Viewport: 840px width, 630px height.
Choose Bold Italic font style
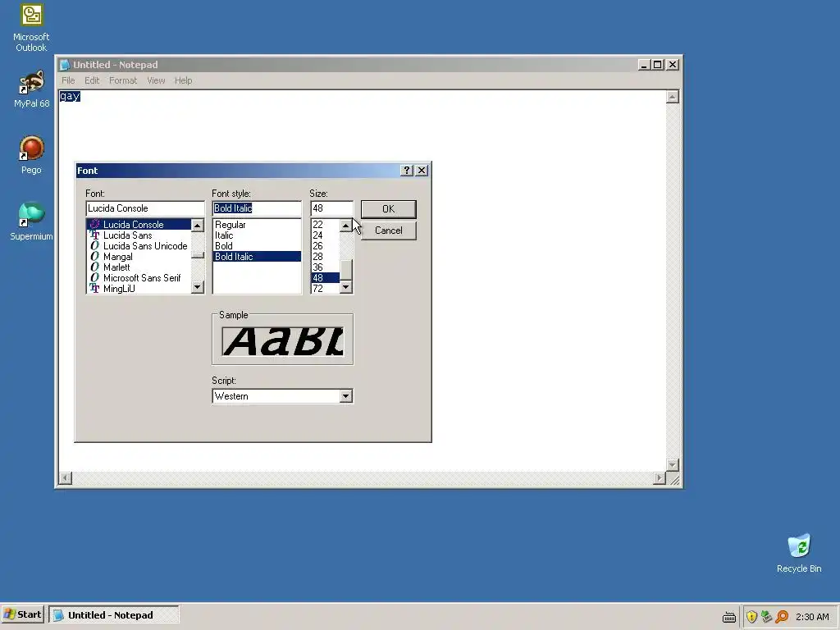(257, 257)
